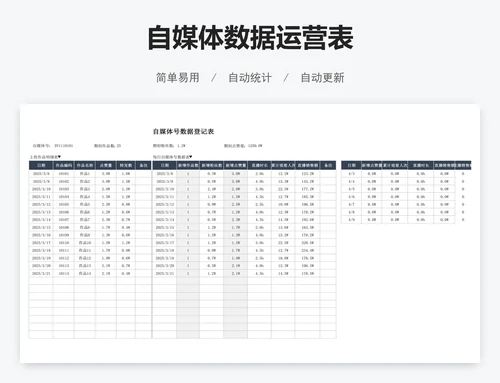Open the spreadsheet preview thumbnail
Image resolution: width=500 pixels, height=383 pixels.
pyautogui.click(x=250, y=233)
